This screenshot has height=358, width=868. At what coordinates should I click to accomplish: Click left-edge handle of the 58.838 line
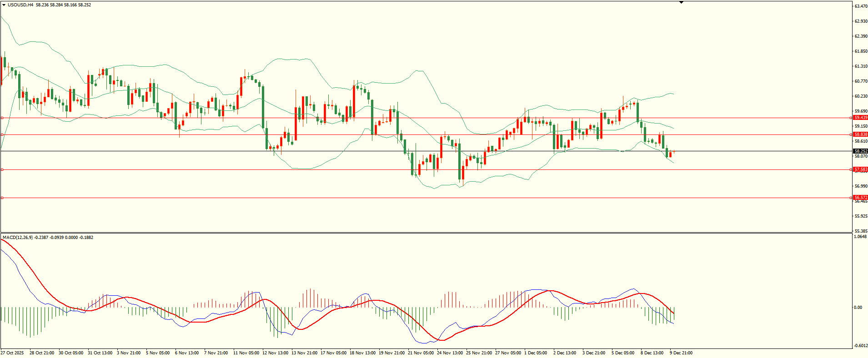2,134
